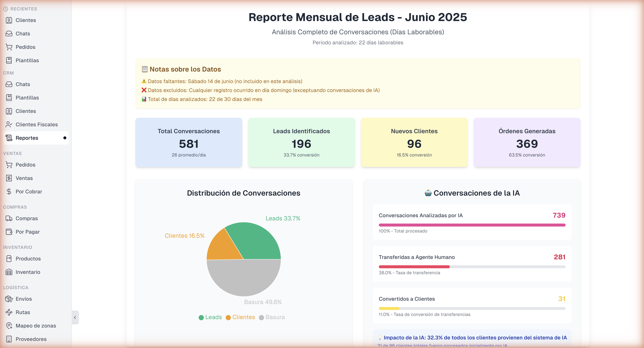Click the Clientes Fiscales person icon
The image size is (644, 348).
point(9,124)
